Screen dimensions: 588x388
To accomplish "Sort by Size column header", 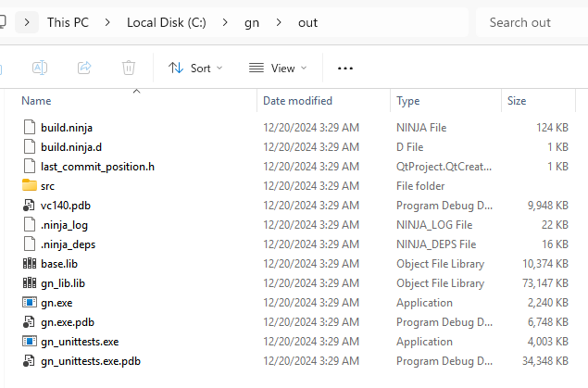I will (517, 101).
